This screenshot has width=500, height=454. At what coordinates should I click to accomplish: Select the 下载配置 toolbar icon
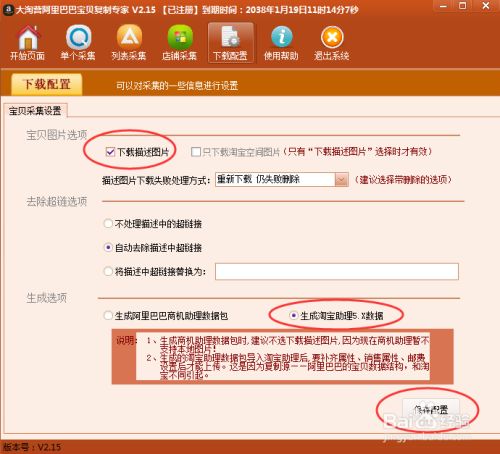click(x=230, y=43)
